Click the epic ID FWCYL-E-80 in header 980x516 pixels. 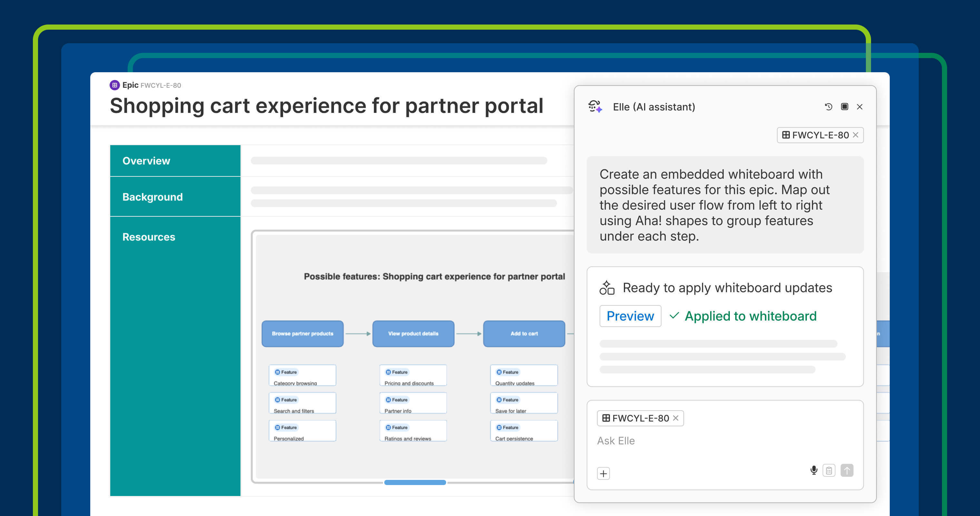pyautogui.click(x=161, y=85)
